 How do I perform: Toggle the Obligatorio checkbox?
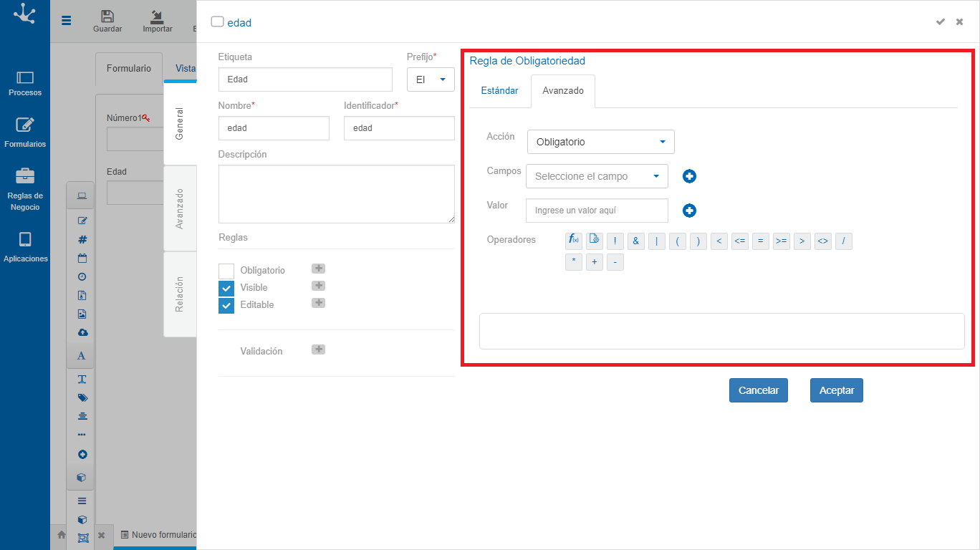click(226, 271)
